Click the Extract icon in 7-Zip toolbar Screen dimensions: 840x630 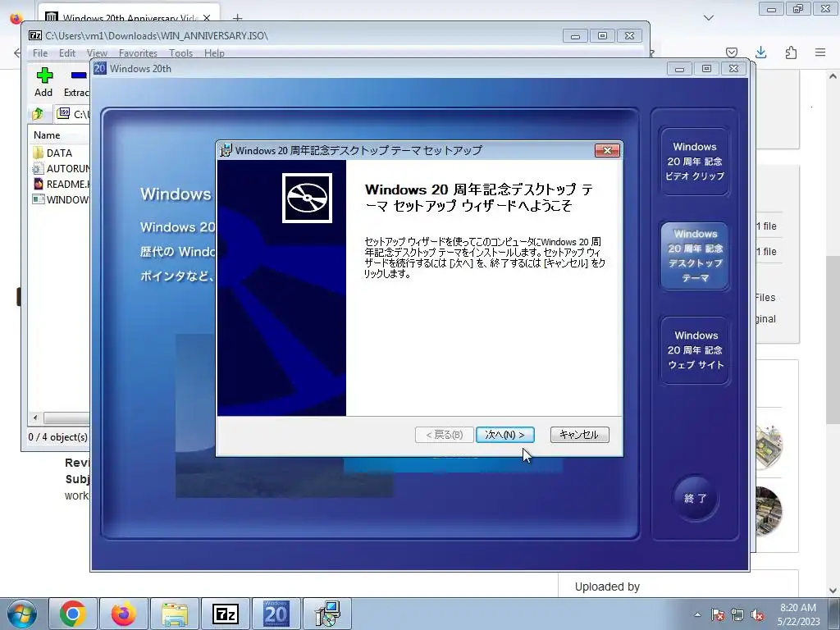pyautogui.click(x=76, y=82)
